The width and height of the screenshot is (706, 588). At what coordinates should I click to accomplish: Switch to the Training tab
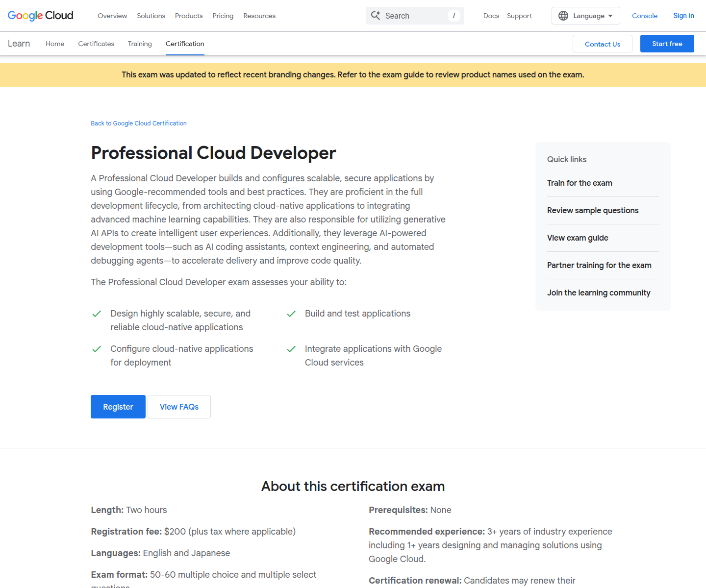(x=140, y=44)
